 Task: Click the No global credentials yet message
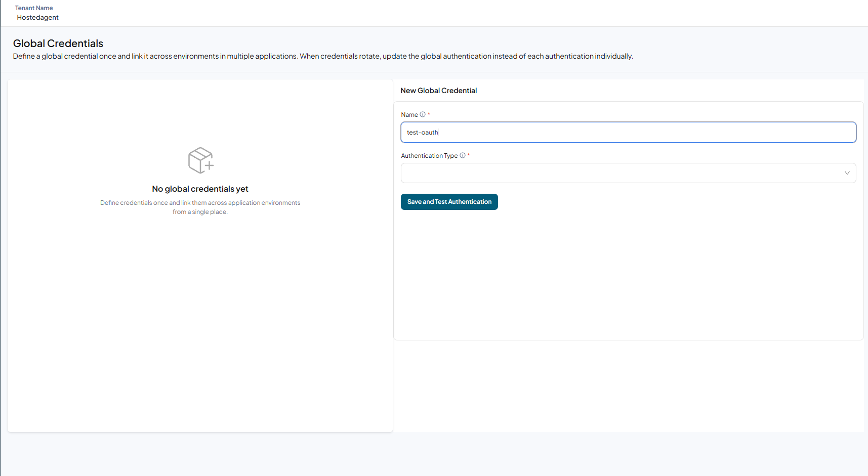[200, 189]
